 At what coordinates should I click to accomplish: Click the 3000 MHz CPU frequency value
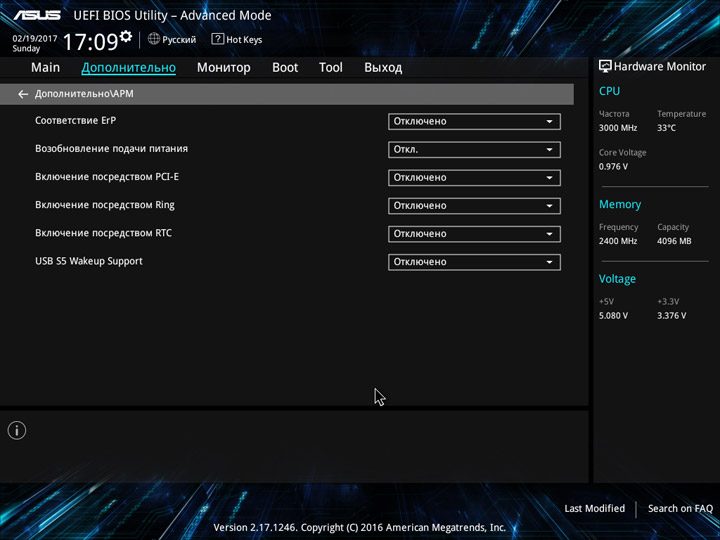(618, 128)
